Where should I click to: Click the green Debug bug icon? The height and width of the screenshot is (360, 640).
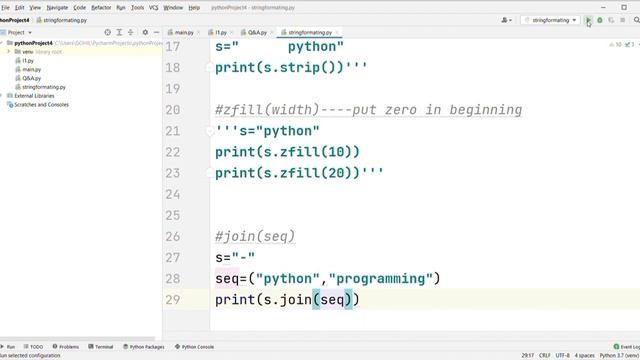(x=600, y=20)
